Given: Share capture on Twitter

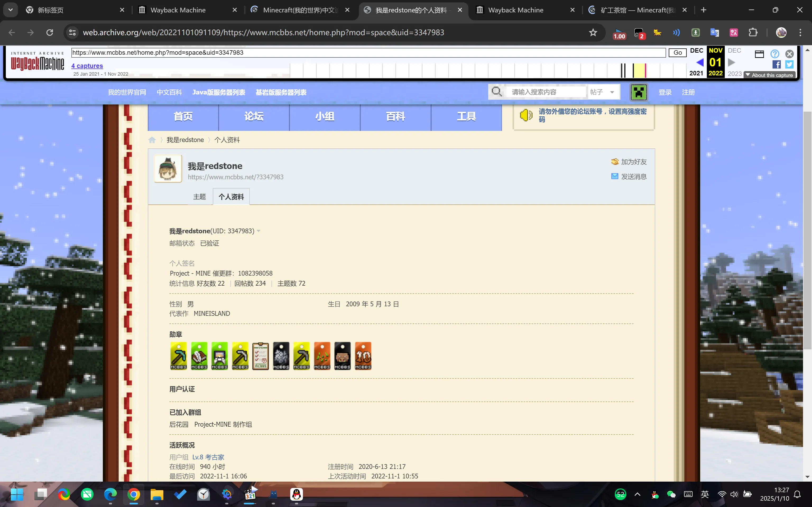Looking at the screenshot, I should click(x=789, y=64).
